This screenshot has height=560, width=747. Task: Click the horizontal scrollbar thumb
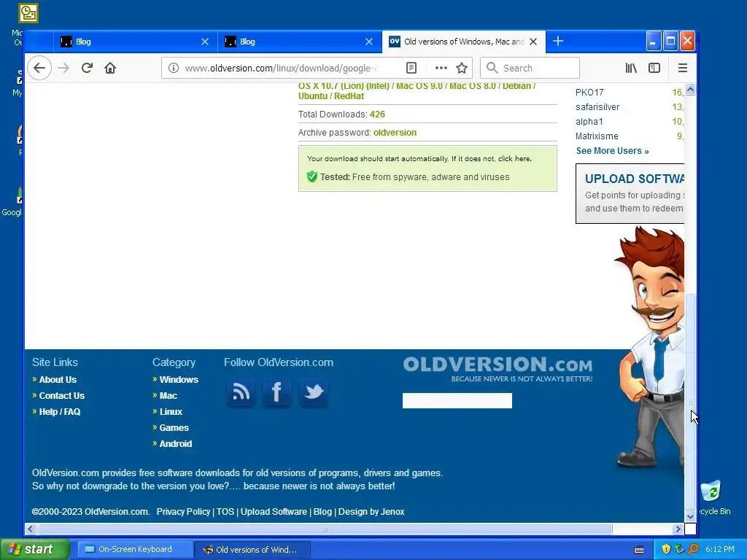pyautogui.click(x=325, y=529)
